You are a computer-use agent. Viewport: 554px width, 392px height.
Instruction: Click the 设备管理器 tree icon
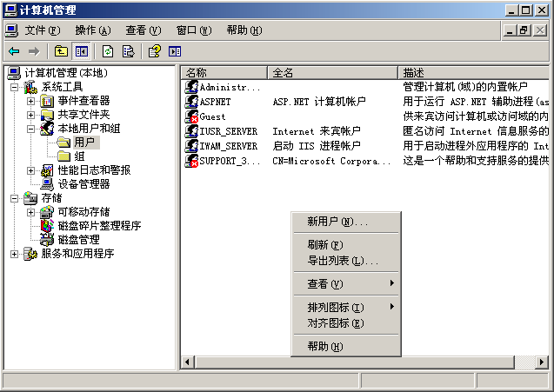point(47,184)
